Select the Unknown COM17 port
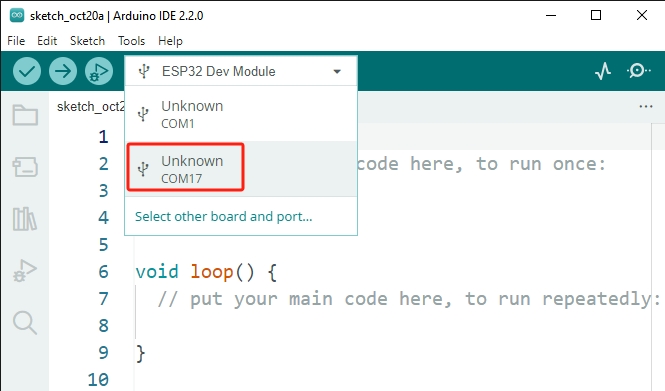The image size is (665, 391). coord(241,169)
